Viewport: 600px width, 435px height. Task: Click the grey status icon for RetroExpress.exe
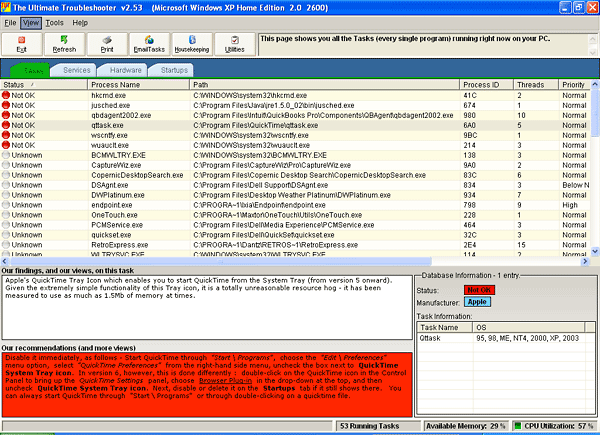coord(6,244)
